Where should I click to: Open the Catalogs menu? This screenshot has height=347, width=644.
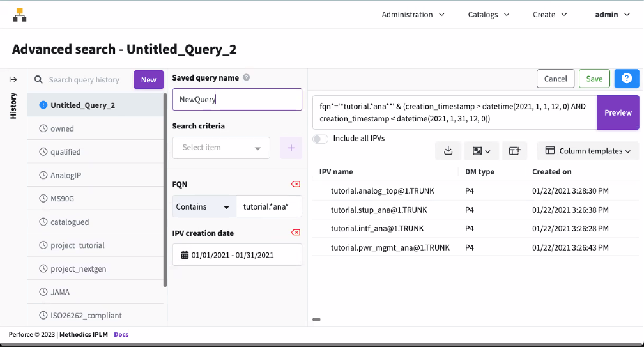[488, 15]
